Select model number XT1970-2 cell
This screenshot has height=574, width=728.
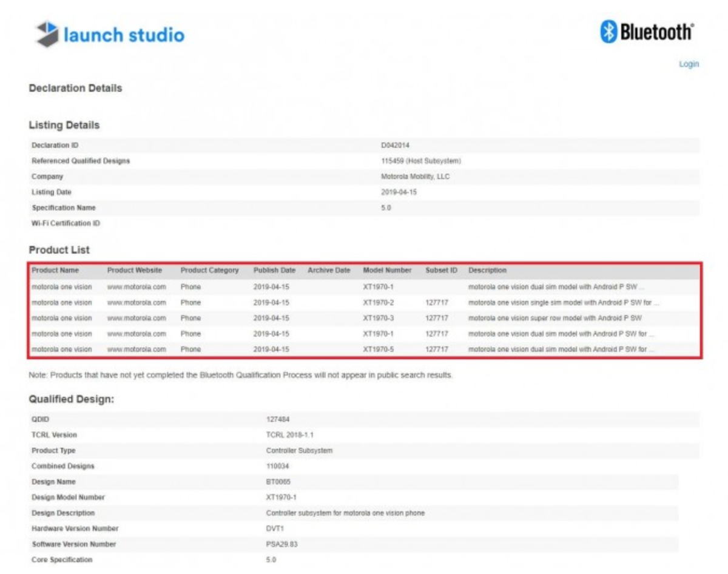coord(379,302)
